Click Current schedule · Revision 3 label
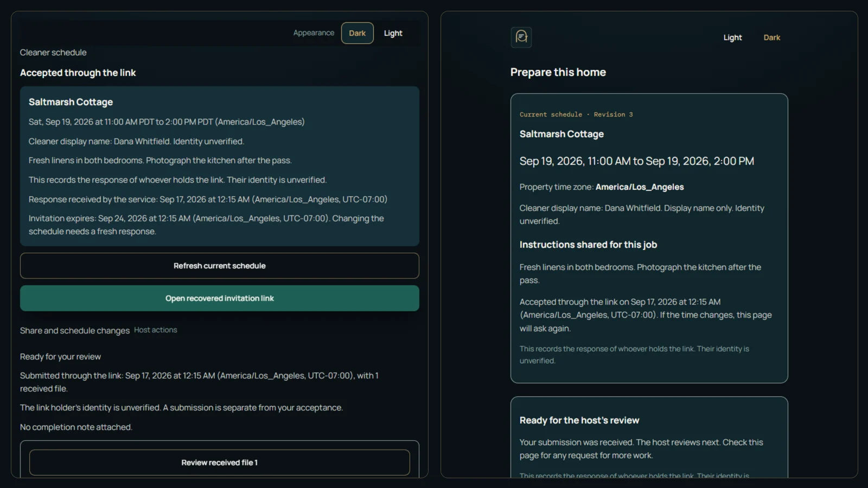 tap(576, 114)
